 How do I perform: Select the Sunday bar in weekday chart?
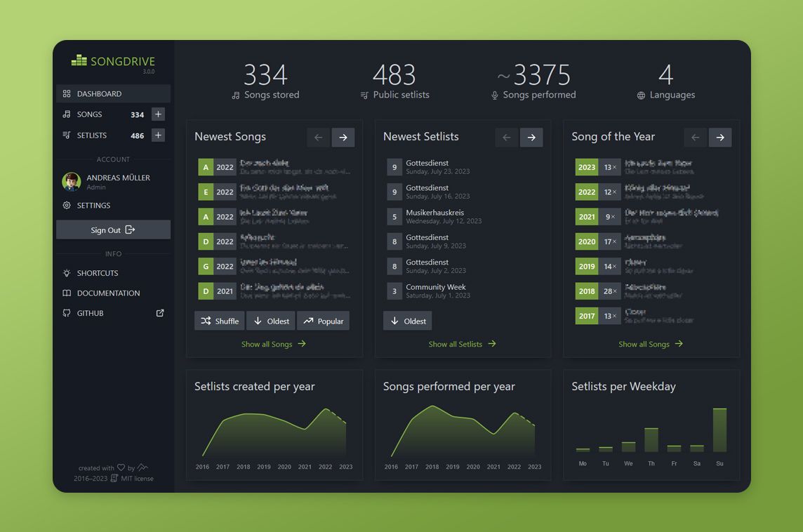(719, 430)
